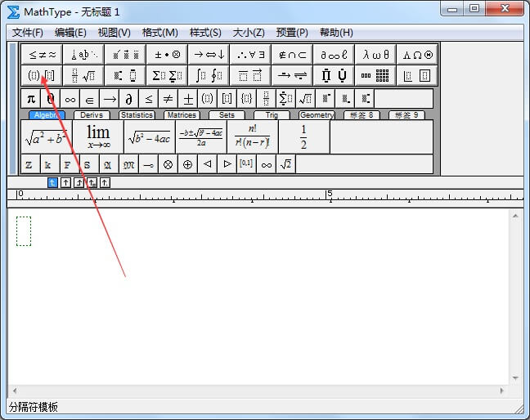Insert the circled plus symbol (⊕)
The image size is (530, 420).
click(187, 164)
